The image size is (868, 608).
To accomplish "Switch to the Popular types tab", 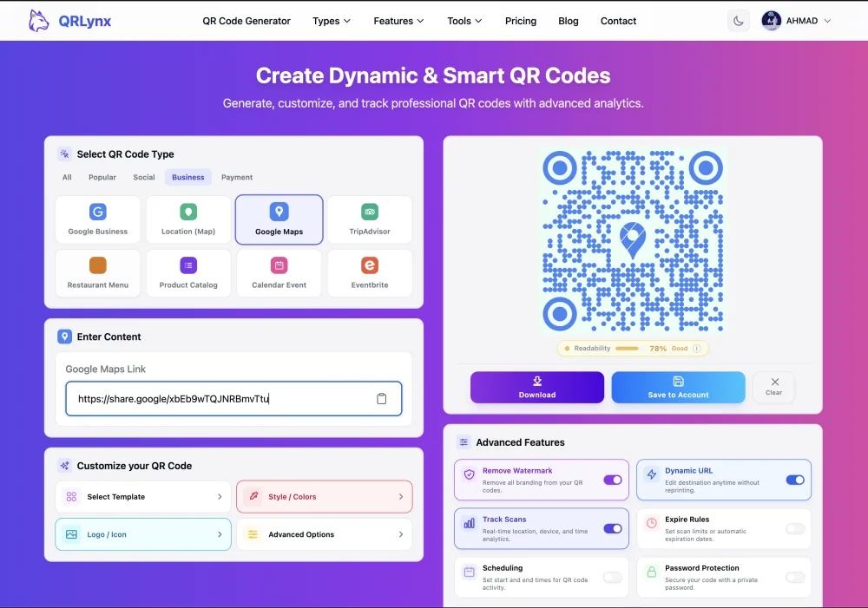I will (102, 177).
